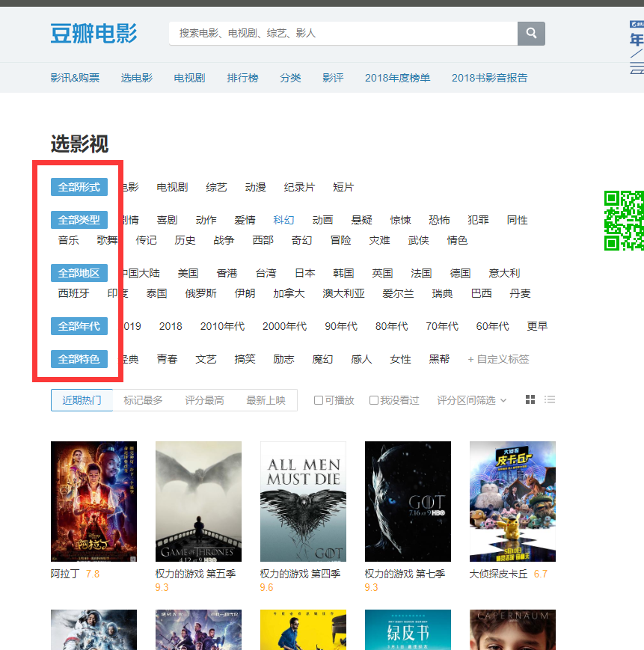
Task: Filter region by 意大利
Action: coord(504,273)
